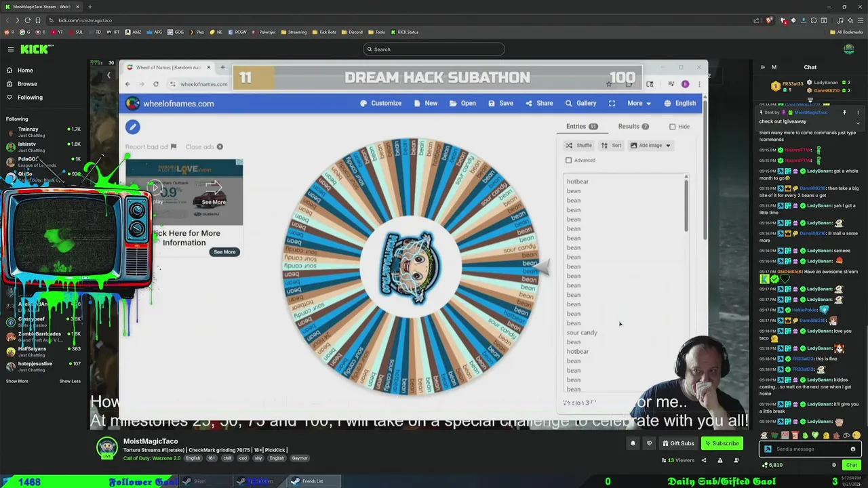Screen dimensions: 868x488
Task: Click the Share toolbar button
Action: click(x=538, y=103)
